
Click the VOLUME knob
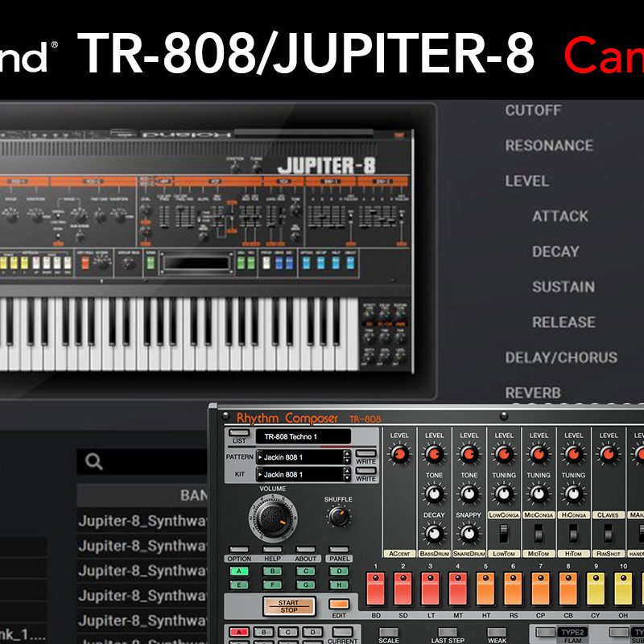[273, 518]
